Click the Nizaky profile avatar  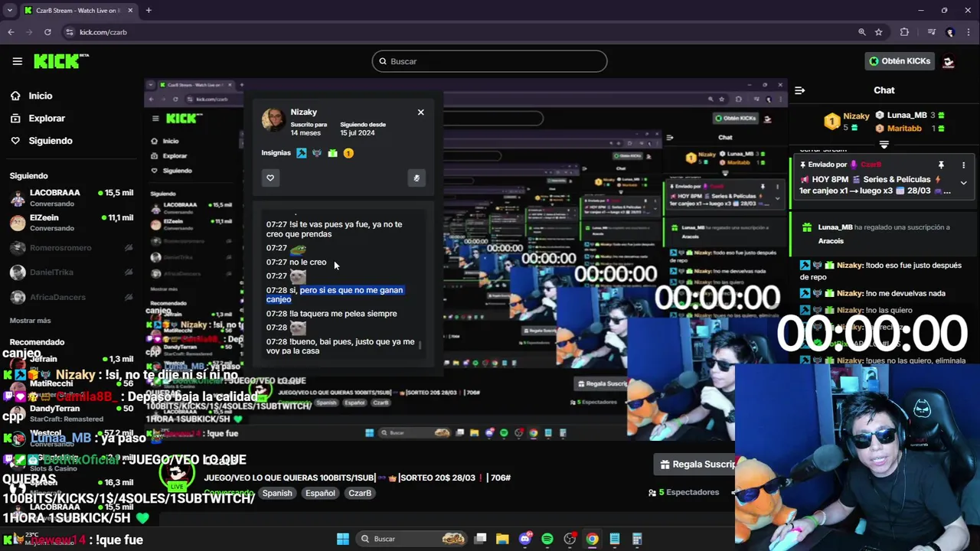273,120
